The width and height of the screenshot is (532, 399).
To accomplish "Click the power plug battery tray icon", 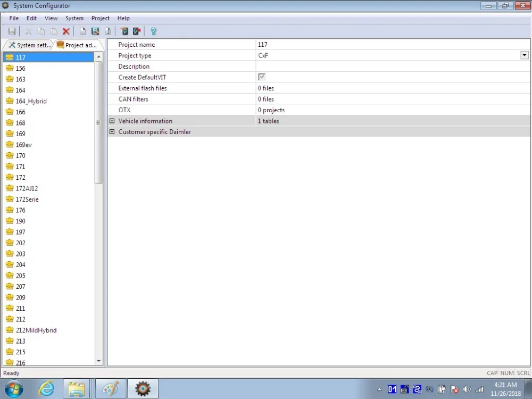I will [x=442, y=389].
